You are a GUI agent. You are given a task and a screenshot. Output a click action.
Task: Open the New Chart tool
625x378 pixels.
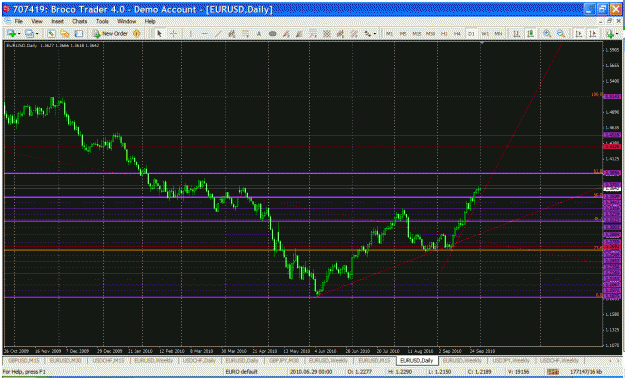[x=11, y=34]
